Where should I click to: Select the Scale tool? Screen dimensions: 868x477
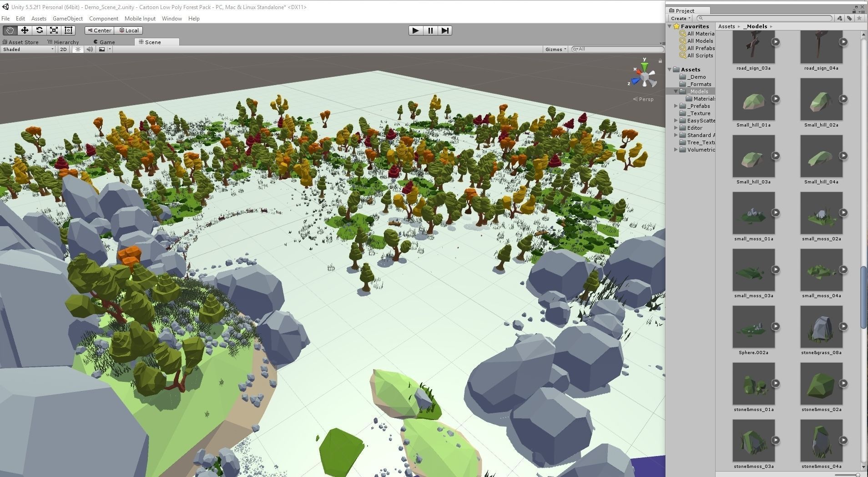(54, 30)
